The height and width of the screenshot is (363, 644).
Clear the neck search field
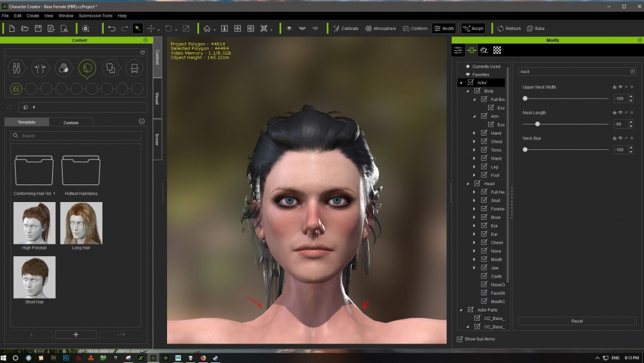(632, 71)
